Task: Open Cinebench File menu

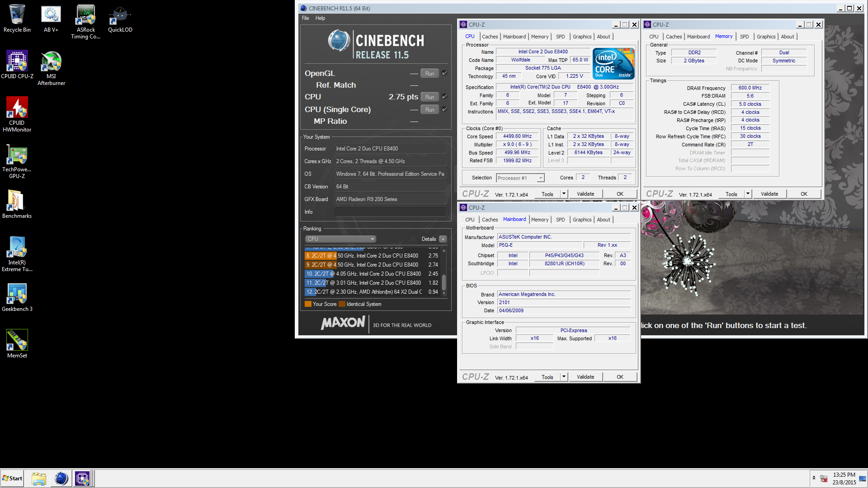Action: [306, 18]
